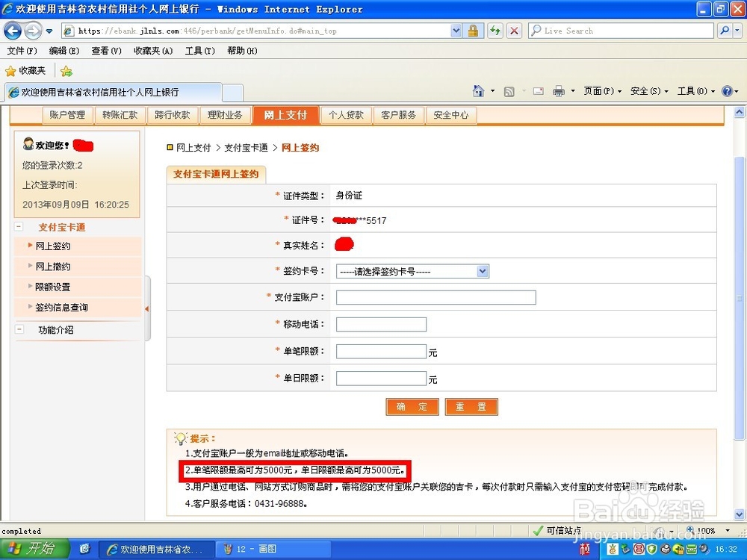Click the security lock icon in address bar
Screen dimensions: 747x560
(473, 31)
